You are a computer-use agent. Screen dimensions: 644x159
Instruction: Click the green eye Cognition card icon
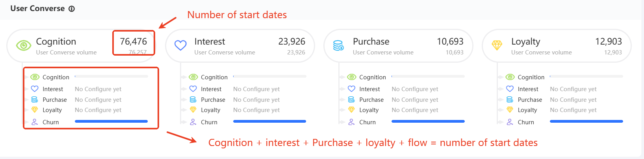pos(24,46)
